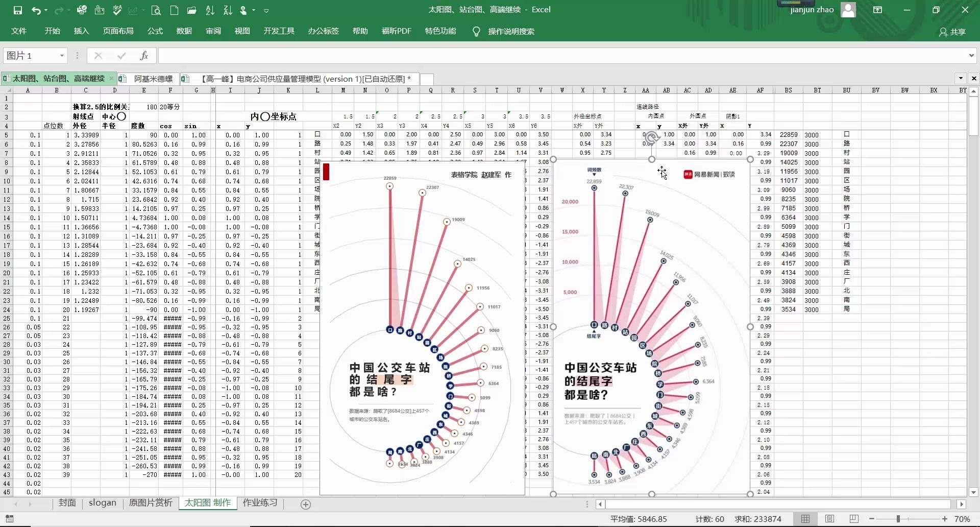Image resolution: width=980 pixels, height=527 pixels.
Task: Switch to Page Break Preview in status bar
Action: [854, 519]
